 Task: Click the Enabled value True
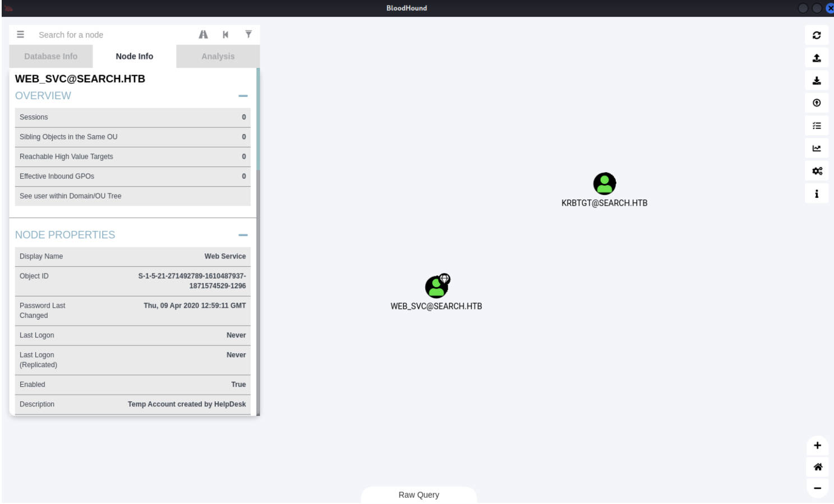[238, 385]
